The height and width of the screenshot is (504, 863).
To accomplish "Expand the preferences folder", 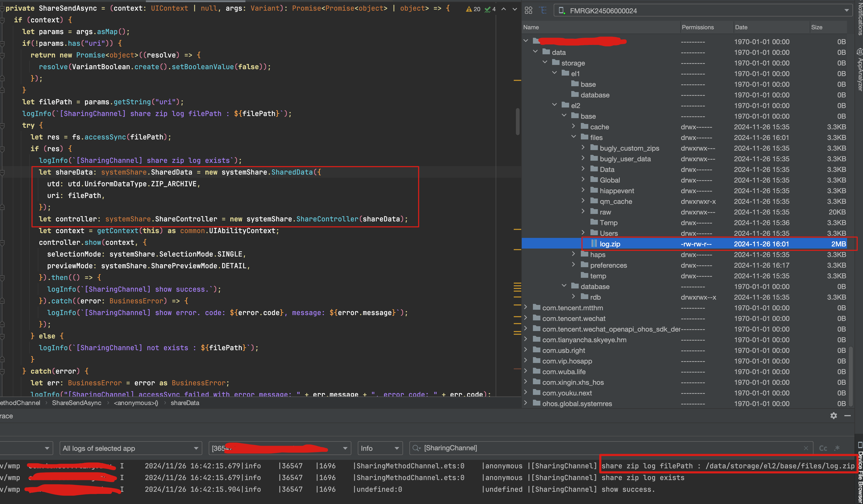I will [x=574, y=265].
